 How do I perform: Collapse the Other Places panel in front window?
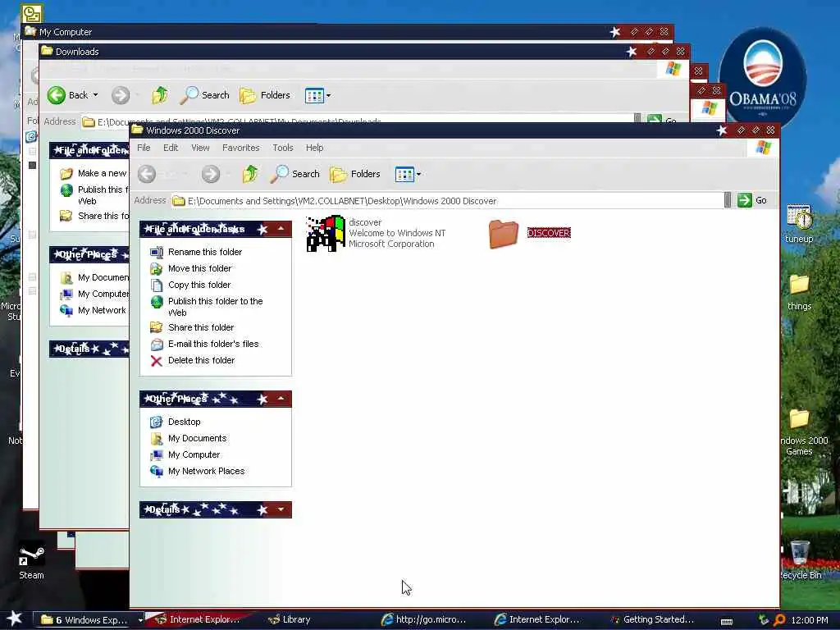(x=281, y=399)
